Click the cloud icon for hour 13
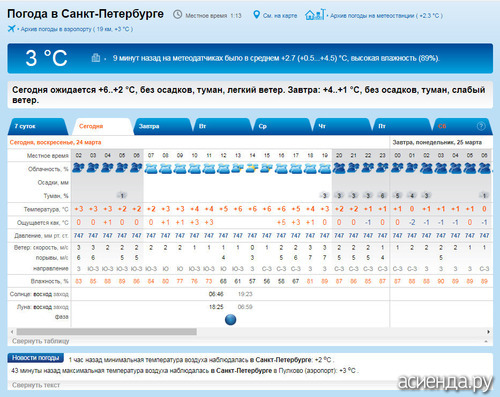 (x=238, y=168)
